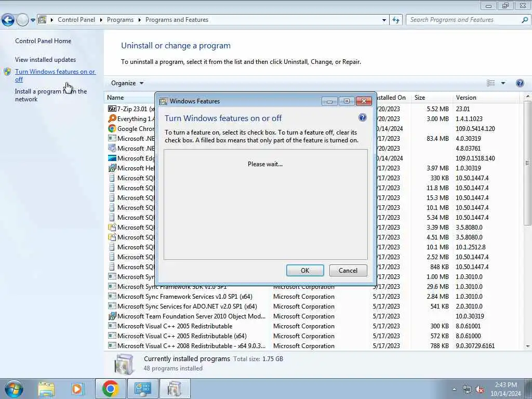Click Programs in the breadcrumb path
The height and width of the screenshot is (399, 532).
click(x=120, y=20)
